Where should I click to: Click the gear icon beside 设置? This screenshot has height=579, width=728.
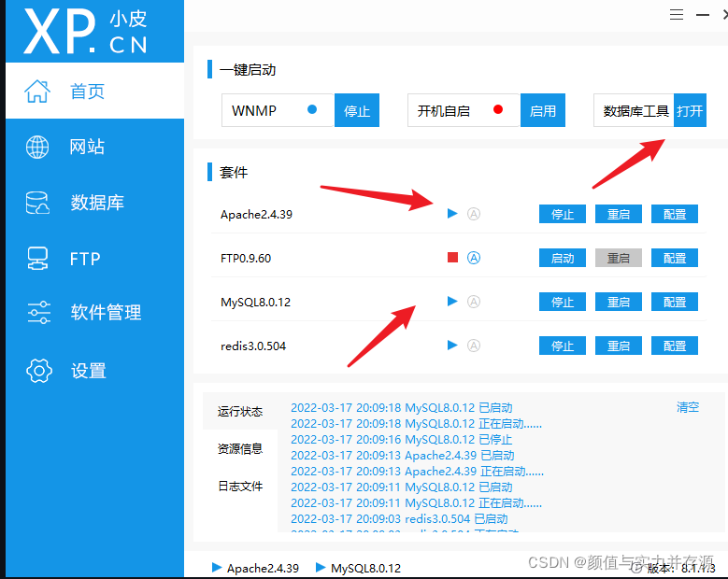pos(39,371)
